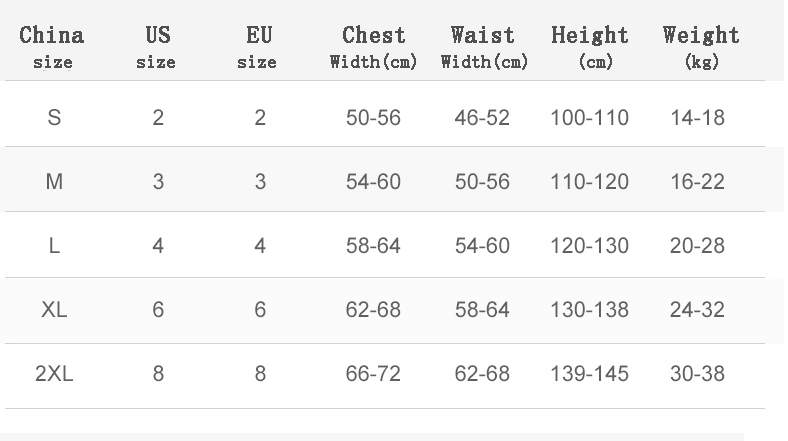Click the Height (cm) column header
Image resolution: width=788 pixels, height=441 pixels.
[590, 47]
